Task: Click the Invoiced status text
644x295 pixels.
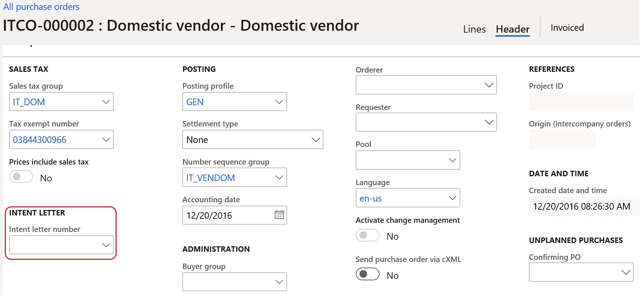Action: click(567, 28)
